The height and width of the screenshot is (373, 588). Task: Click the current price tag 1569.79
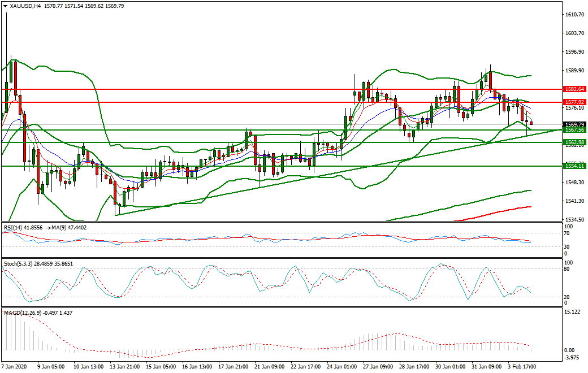tap(574, 124)
